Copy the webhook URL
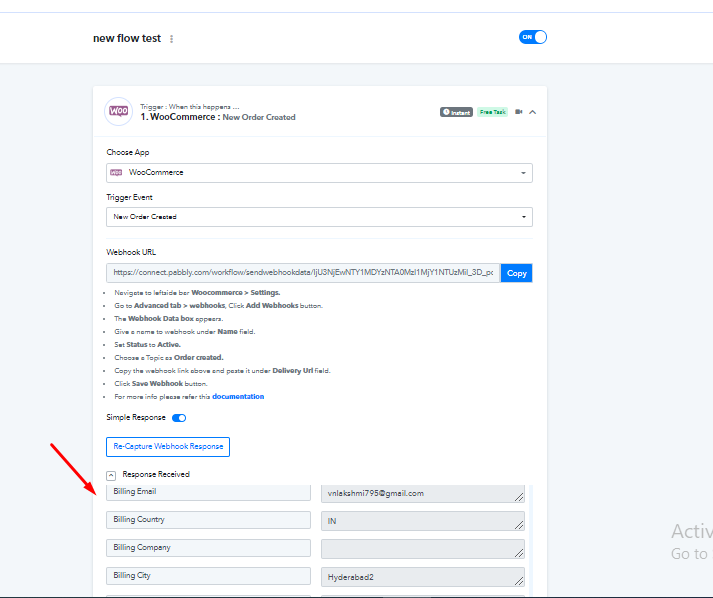Image resolution: width=713 pixels, height=598 pixels. coord(517,273)
